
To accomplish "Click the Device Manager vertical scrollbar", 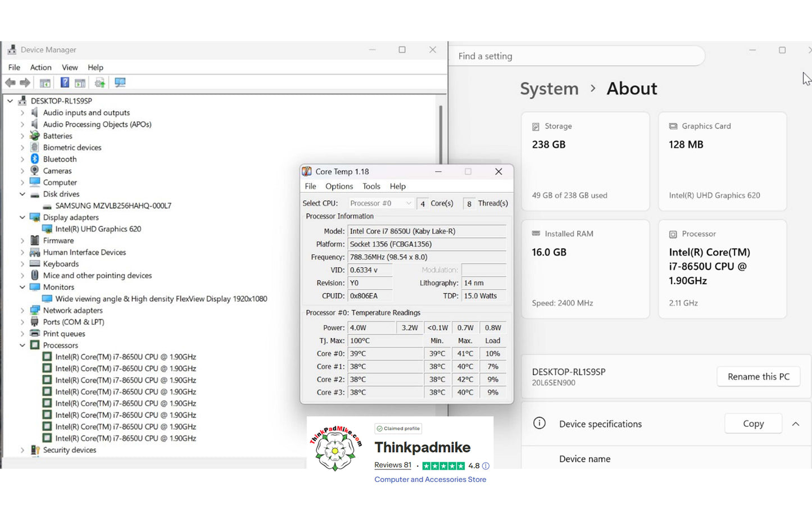I will coord(441,135).
